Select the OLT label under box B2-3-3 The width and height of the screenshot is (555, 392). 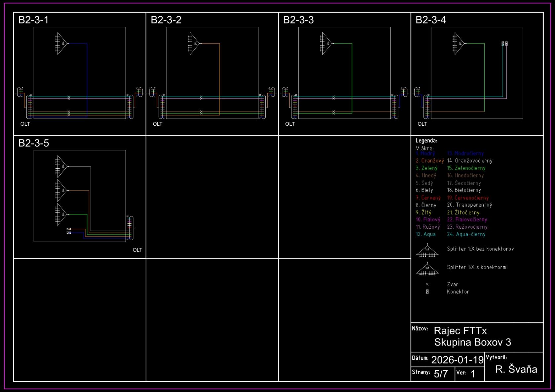click(x=290, y=124)
